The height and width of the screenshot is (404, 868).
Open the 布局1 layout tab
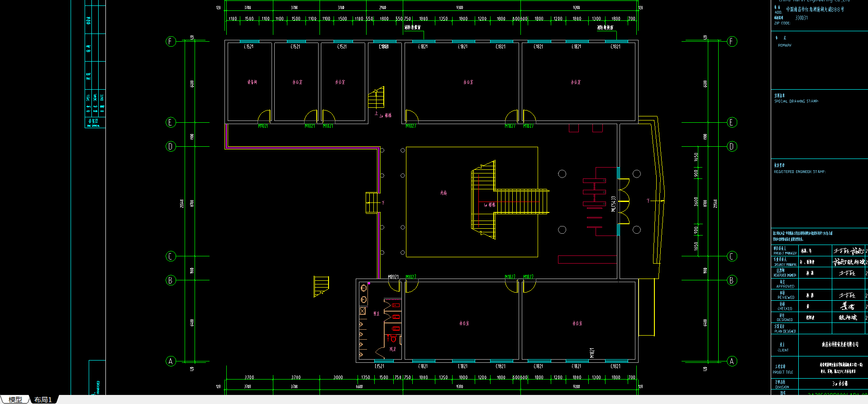[43, 399]
